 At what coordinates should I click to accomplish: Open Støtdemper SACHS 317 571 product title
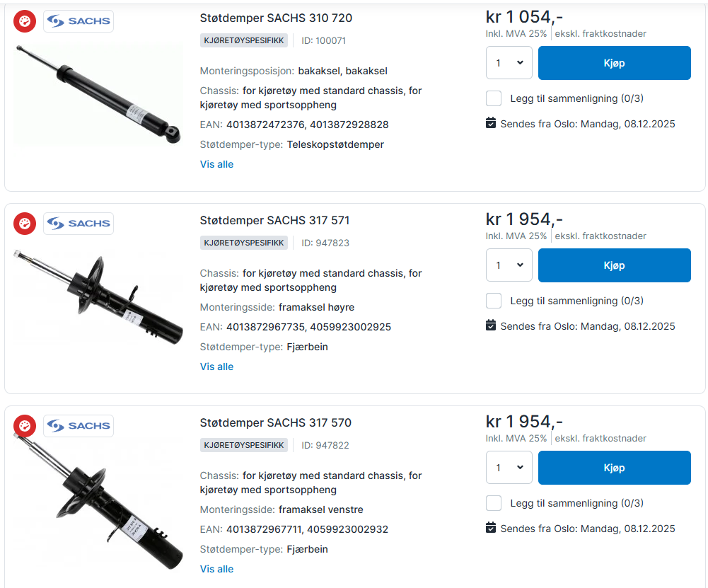pos(275,220)
